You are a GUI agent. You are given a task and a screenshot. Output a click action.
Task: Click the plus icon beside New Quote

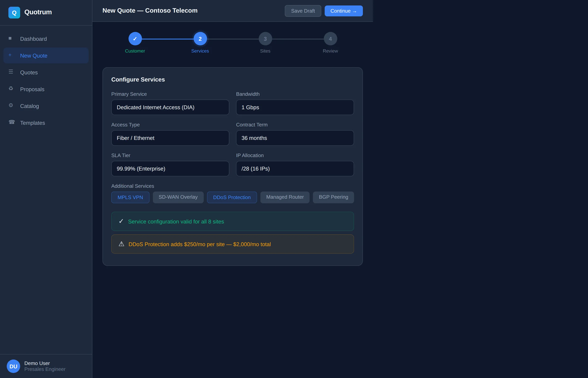pyautogui.click(x=10, y=55)
